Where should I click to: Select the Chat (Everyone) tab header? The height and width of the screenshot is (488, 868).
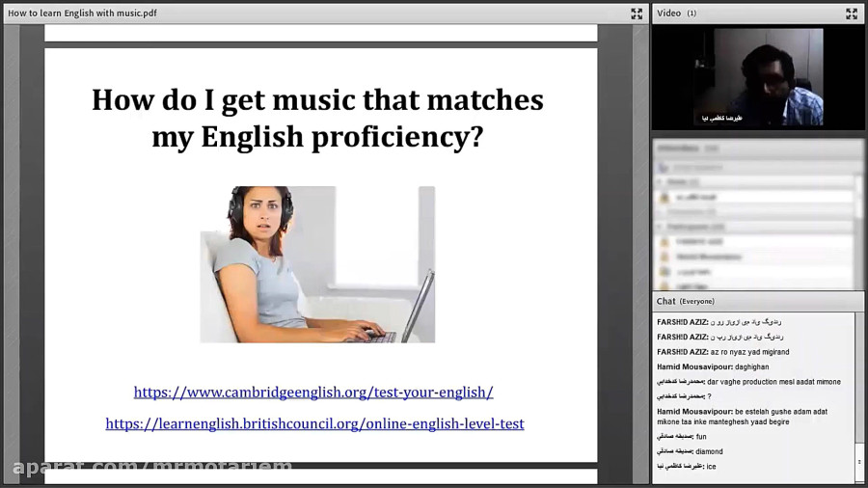pos(686,301)
